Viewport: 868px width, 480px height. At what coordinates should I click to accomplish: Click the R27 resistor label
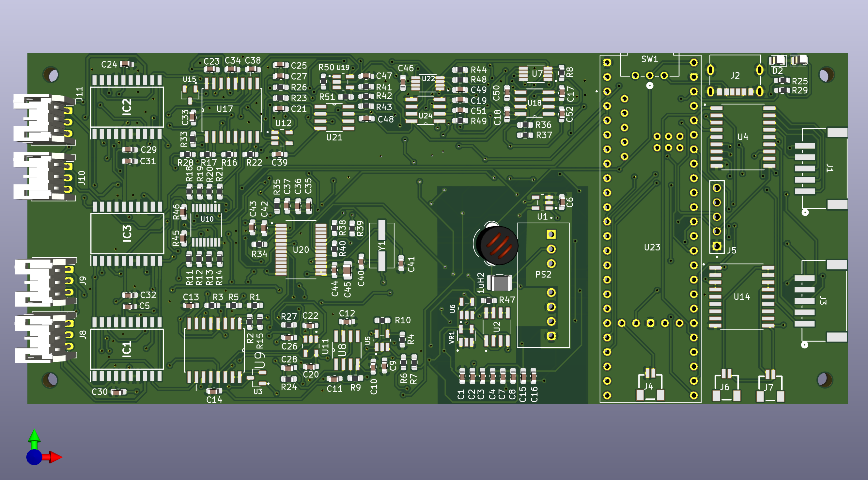[x=289, y=316]
